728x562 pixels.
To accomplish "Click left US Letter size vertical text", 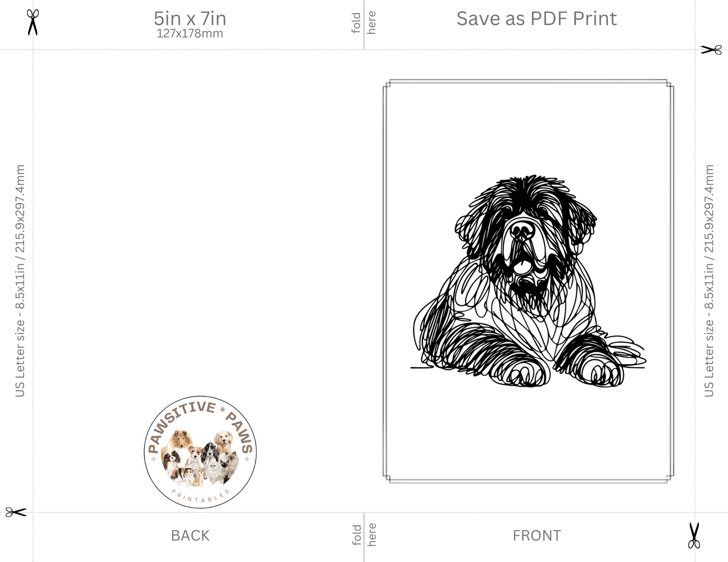I will [x=20, y=281].
